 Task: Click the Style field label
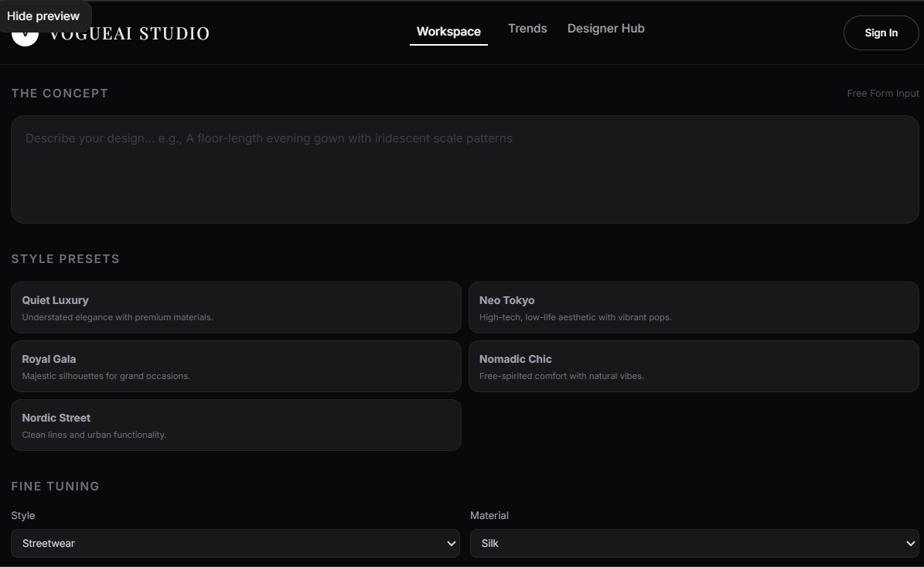click(23, 515)
